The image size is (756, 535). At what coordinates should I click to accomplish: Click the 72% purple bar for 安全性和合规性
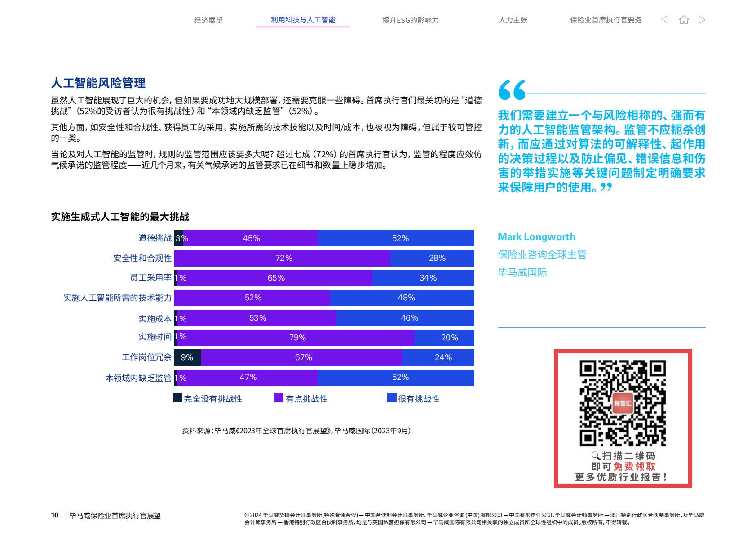[282, 258]
